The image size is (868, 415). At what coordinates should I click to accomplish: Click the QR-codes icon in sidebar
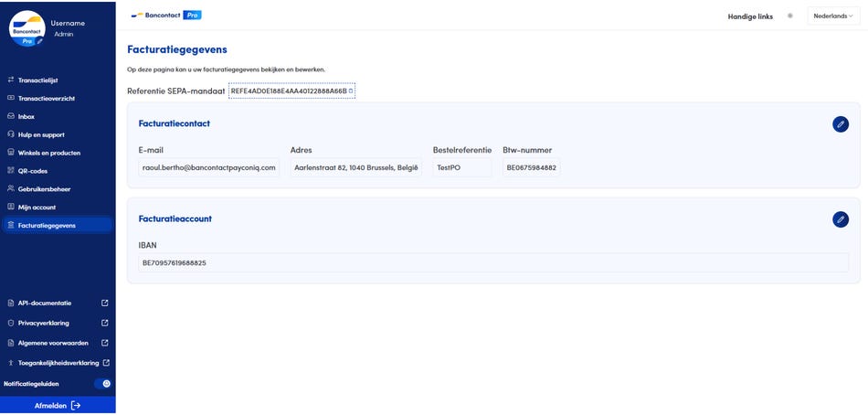click(x=11, y=171)
